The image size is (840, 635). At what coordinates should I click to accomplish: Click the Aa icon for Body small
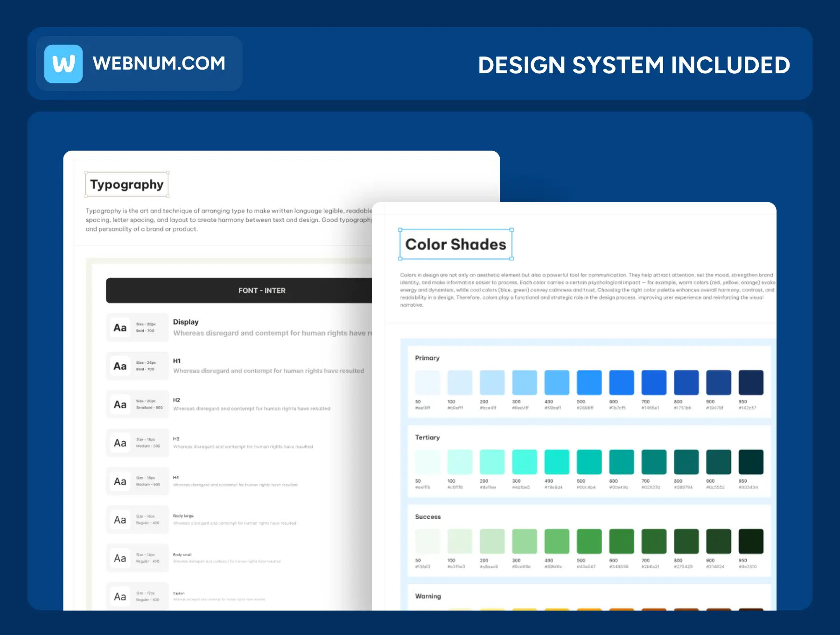120,558
